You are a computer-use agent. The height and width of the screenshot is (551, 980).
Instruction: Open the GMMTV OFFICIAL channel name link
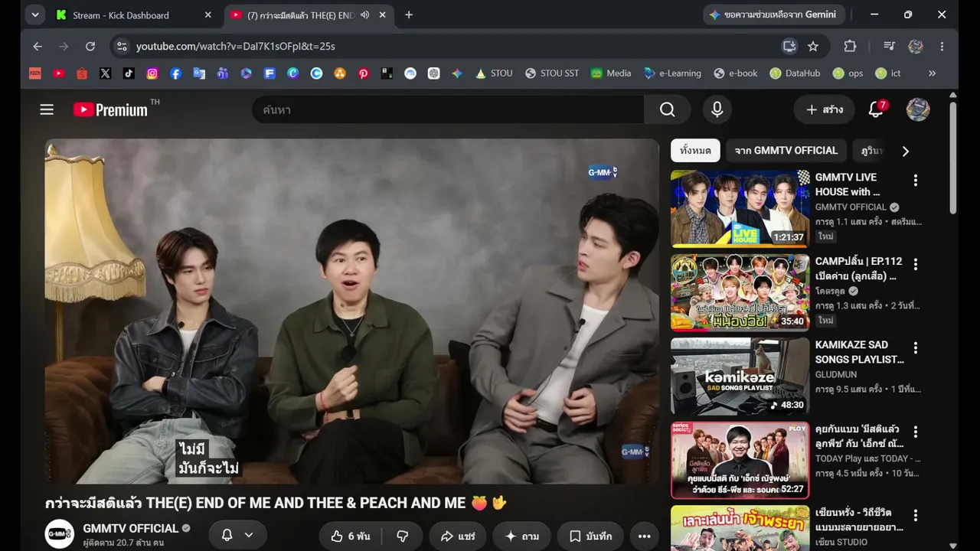point(131,528)
